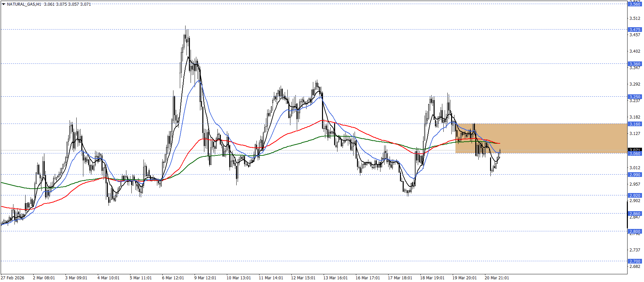Click the NATURAL_GAS,H1 chart title text
This screenshot has width=644, height=282.
coord(24,4)
